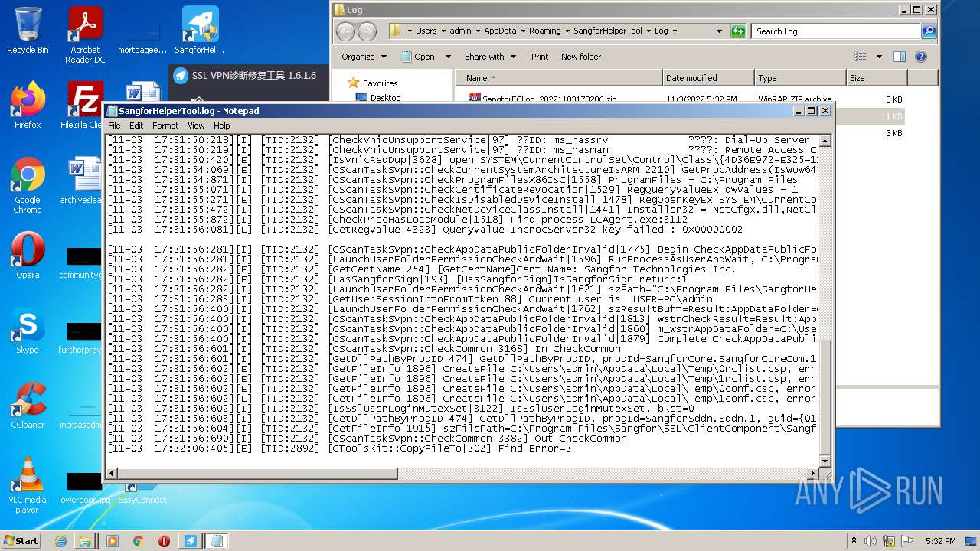Image resolution: width=980 pixels, height=551 pixels.
Task: Open archivesle Word document on desktop
Action: pyautogui.click(x=83, y=181)
